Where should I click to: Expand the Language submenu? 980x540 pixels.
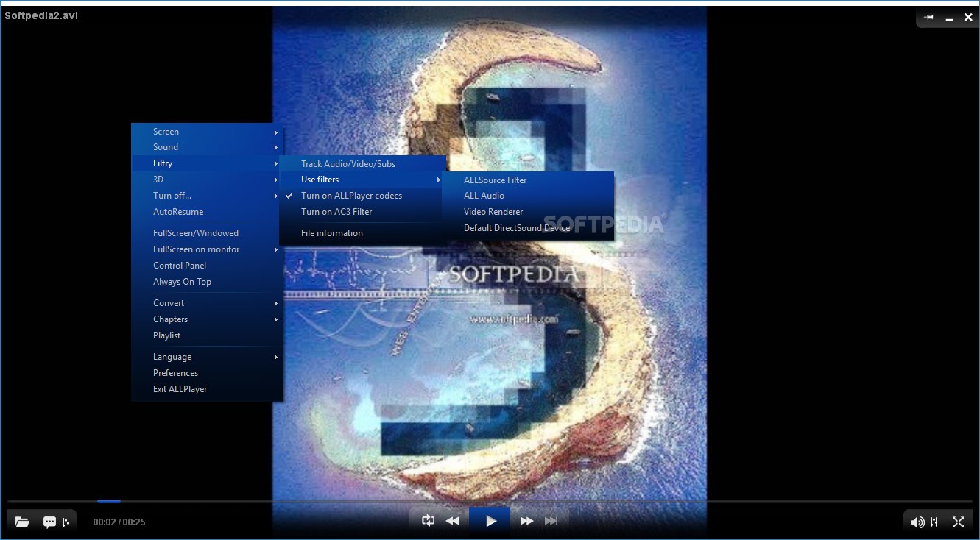pyautogui.click(x=207, y=357)
